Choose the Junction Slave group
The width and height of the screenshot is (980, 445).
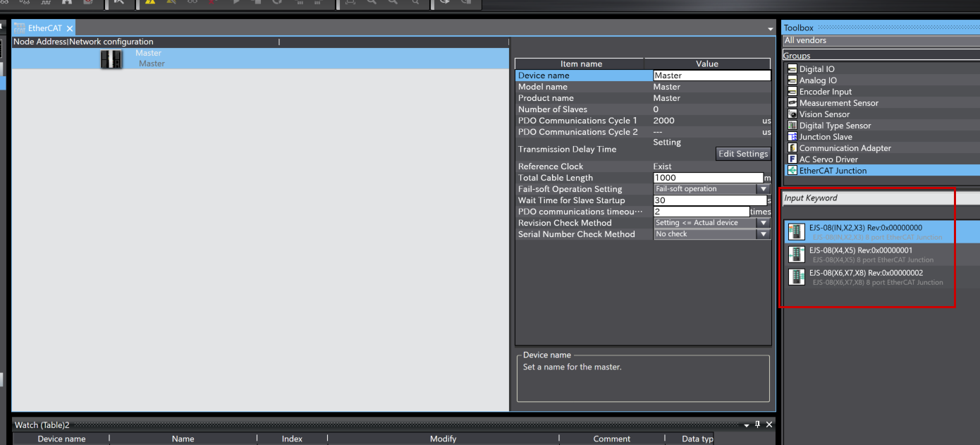click(825, 137)
